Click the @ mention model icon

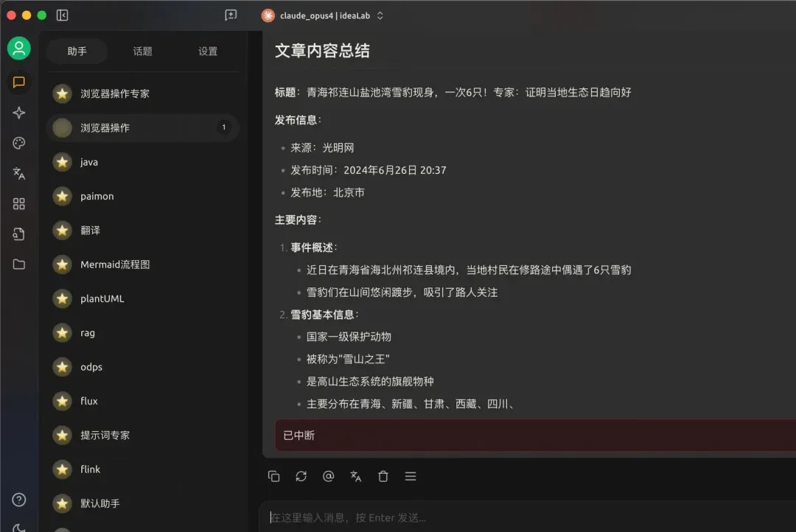[329, 476]
